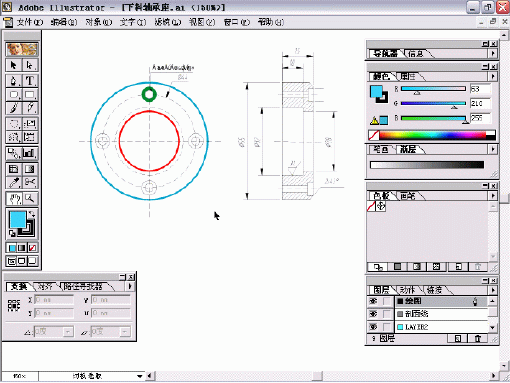Click the gradient ramp bar

[427, 164]
